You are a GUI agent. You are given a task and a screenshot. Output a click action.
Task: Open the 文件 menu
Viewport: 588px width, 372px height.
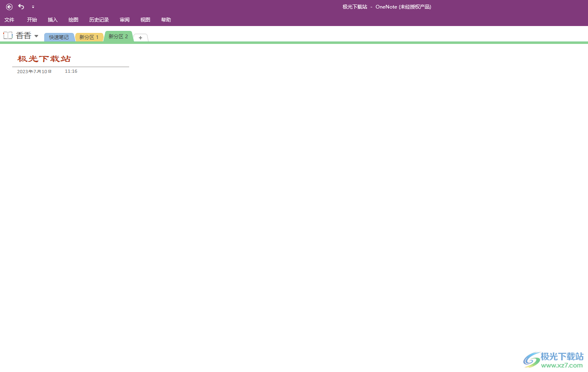click(9, 20)
